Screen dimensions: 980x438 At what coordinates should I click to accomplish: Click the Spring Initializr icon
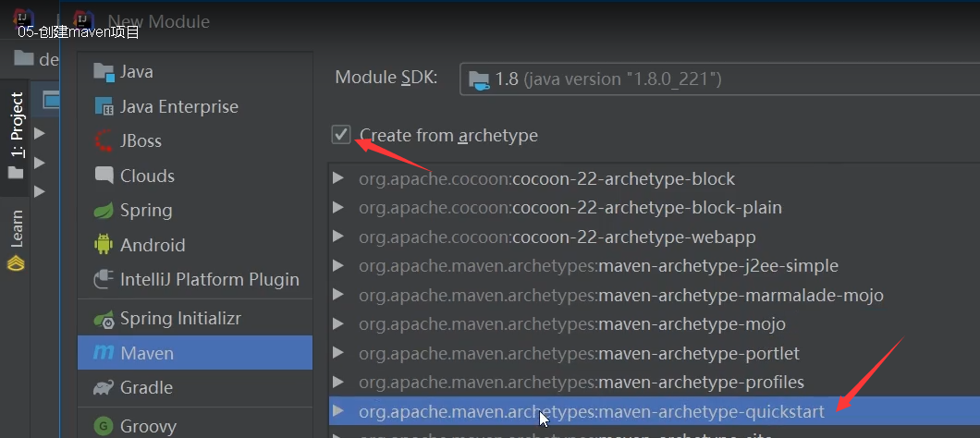[x=104, y=320]
